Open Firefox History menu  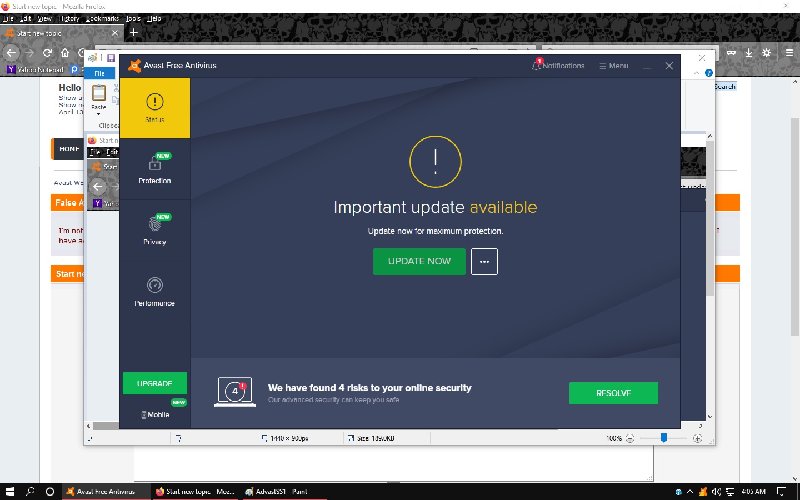pyautogui.click(x=70, y=18)
